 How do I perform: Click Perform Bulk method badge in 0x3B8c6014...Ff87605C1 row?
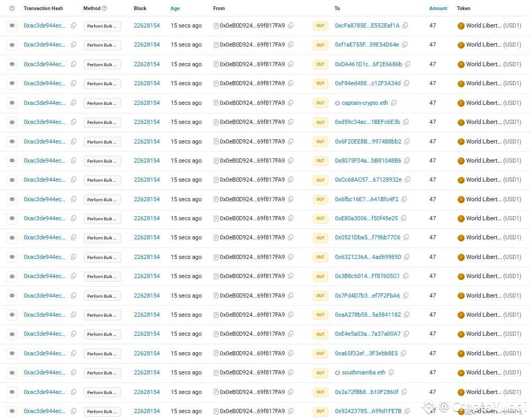pos(102,276)
